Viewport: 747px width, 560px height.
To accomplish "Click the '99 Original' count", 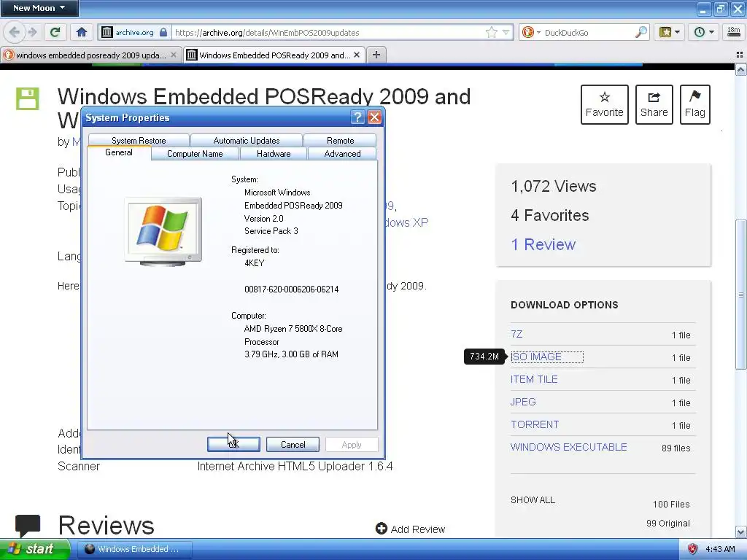I will (x=668, y=524).
